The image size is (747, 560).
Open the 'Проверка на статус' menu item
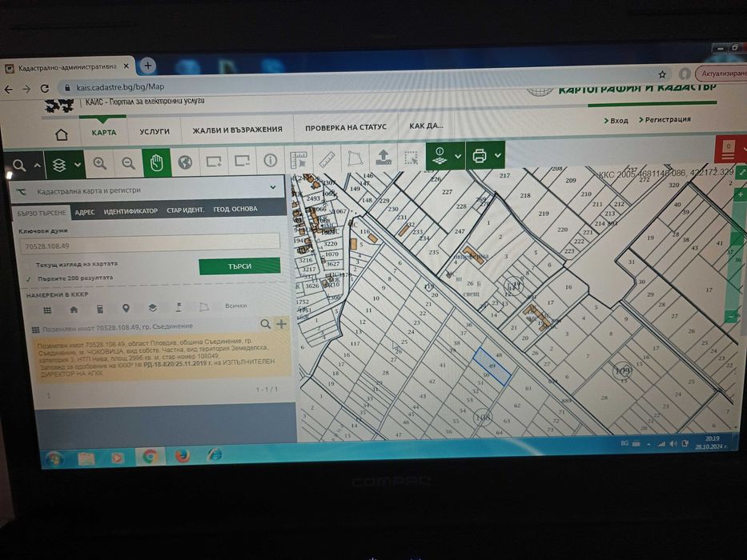(x=346, y=128)
